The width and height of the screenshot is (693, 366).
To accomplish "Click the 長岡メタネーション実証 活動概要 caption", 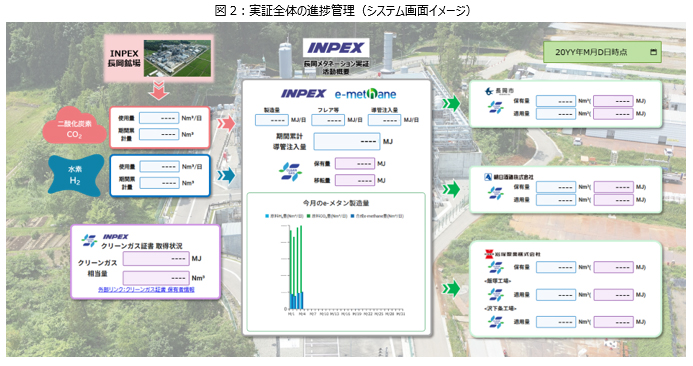I will click(x=336, y=68).
